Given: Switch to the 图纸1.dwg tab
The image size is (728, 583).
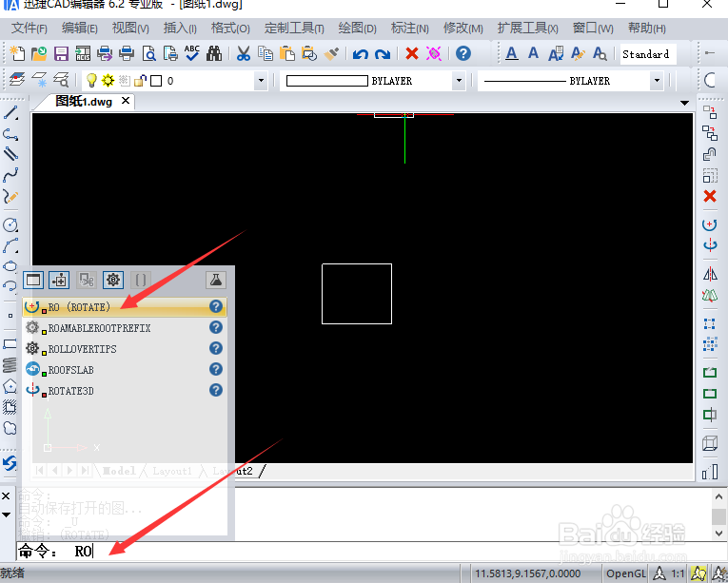Looking at the screenshot, I should click(84, 101).
